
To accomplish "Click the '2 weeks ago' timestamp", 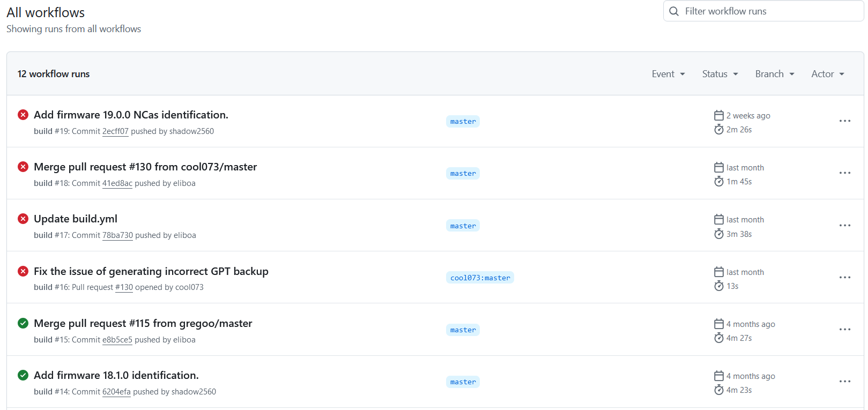I will pyautogui.click(x=748, y=116).
